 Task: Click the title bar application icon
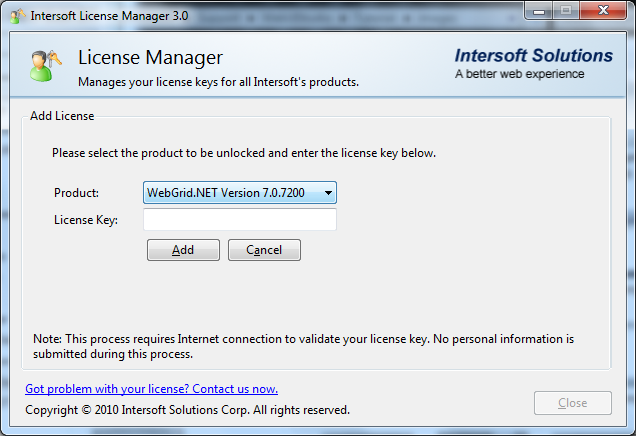tap(17, 15)
